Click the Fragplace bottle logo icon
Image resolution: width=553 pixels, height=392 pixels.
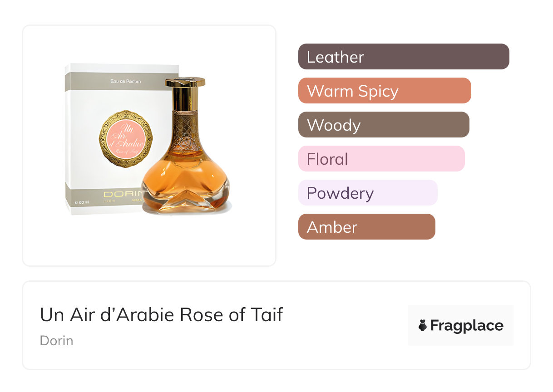(423, 325)
